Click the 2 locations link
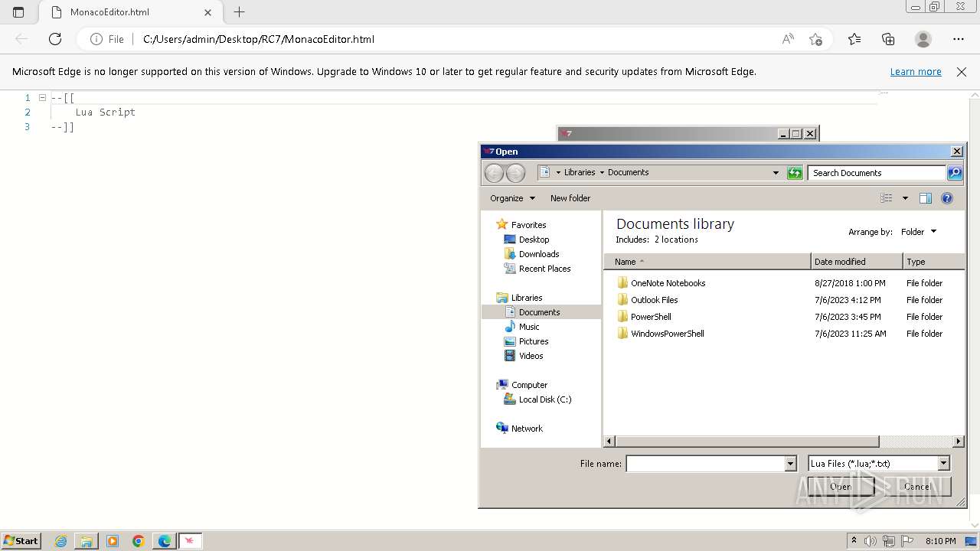 (676, 240)
